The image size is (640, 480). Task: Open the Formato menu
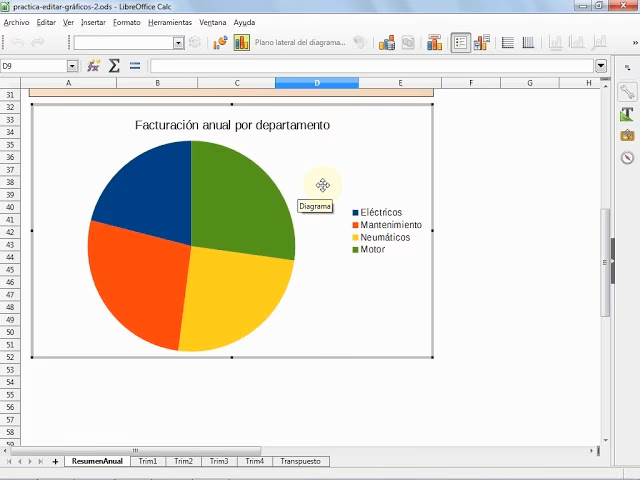click(127, 22)
